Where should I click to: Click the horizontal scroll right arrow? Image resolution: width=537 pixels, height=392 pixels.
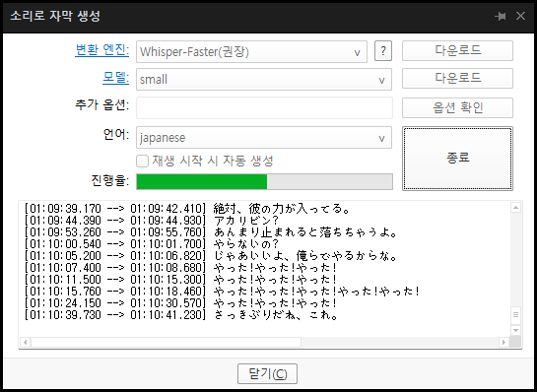503,342
